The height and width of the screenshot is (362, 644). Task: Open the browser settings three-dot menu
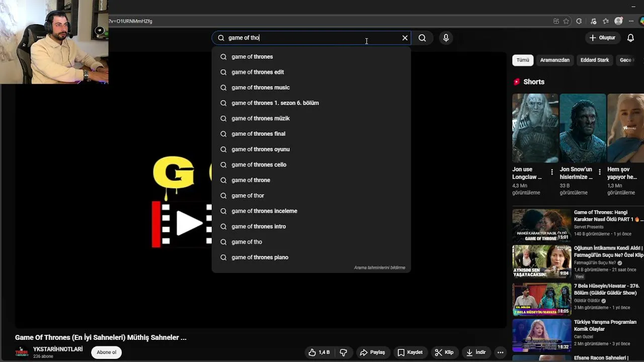tap(631, 21)
